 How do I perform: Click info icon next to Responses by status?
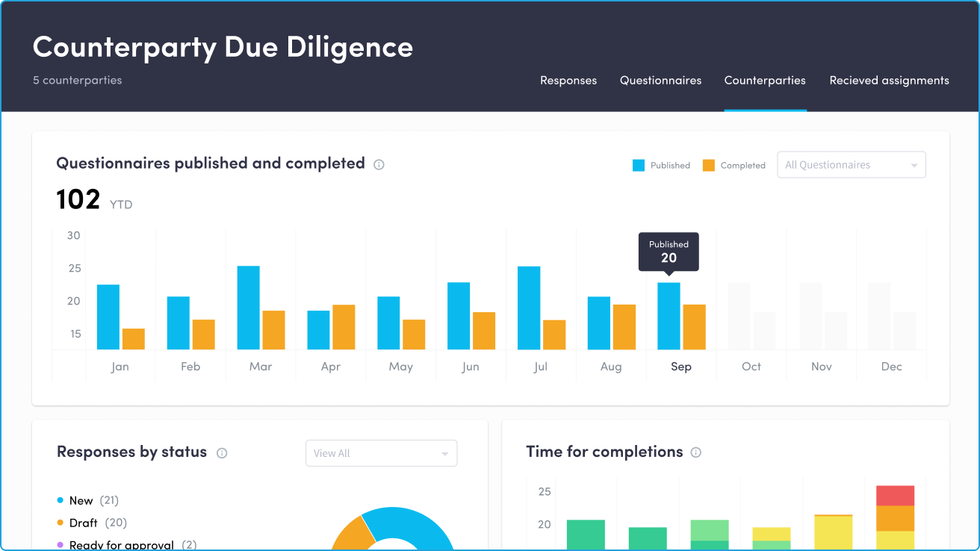coord(222,452)
